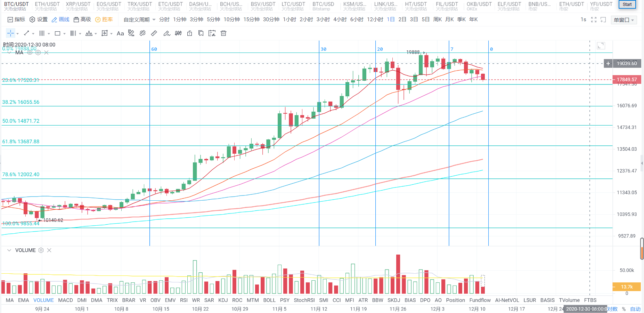Screen dimensions: 644x313
Task: Select the ruler measurement tool
Action: 154,33
